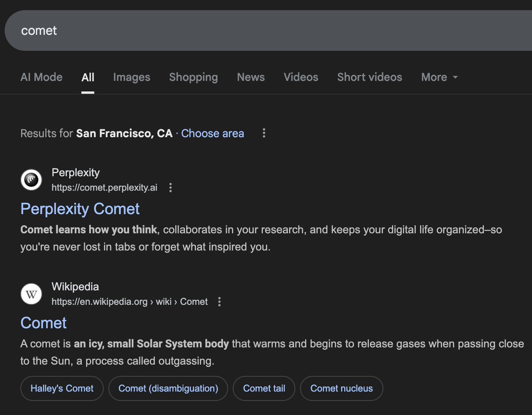Open three-dot options for Wikipedia result
This screenshot has width=532, height=415.
click(219, 302)
